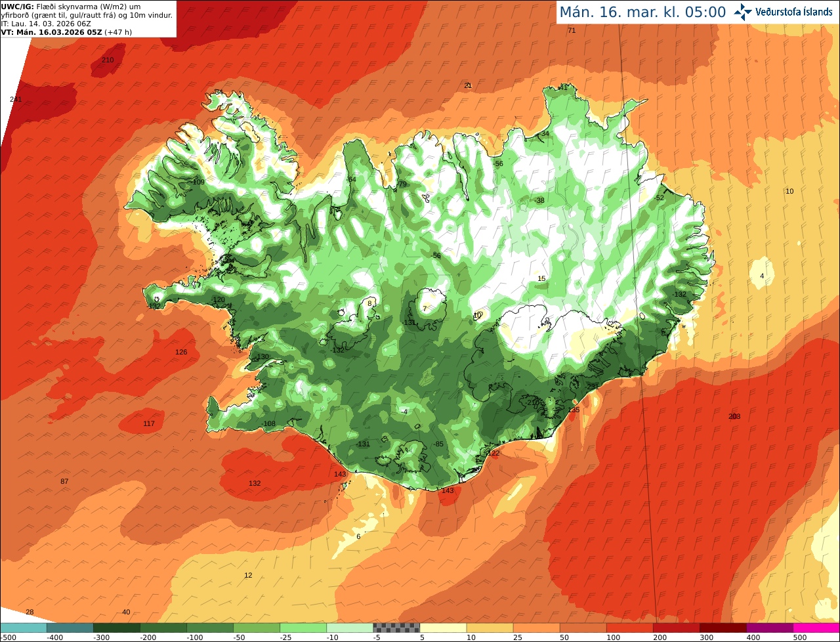840x642 pixels.
Task: Click the '126' value on the map
Action: click(181, 352)
